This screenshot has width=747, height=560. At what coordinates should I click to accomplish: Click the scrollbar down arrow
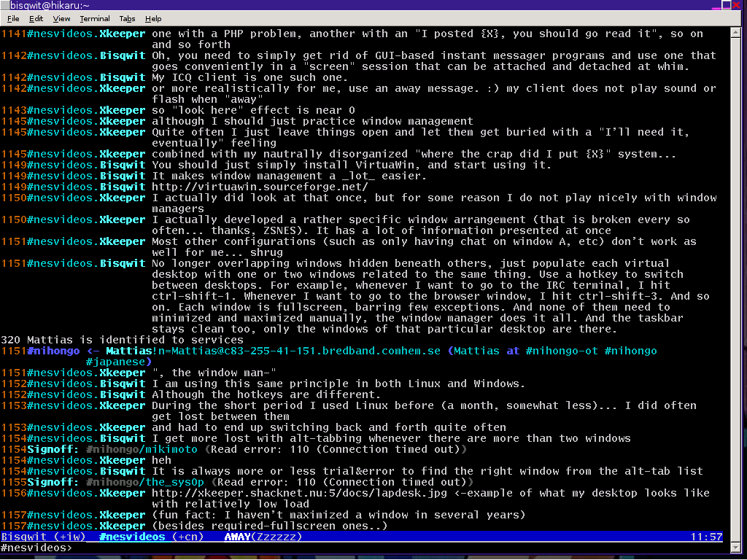pyautogui.click(x=736, y=548)
